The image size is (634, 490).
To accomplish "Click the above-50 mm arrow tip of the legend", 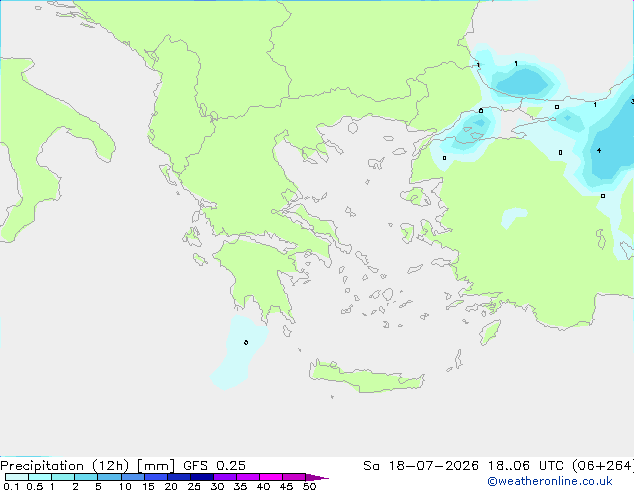I will pyautogui.click(x=317, y=477).
